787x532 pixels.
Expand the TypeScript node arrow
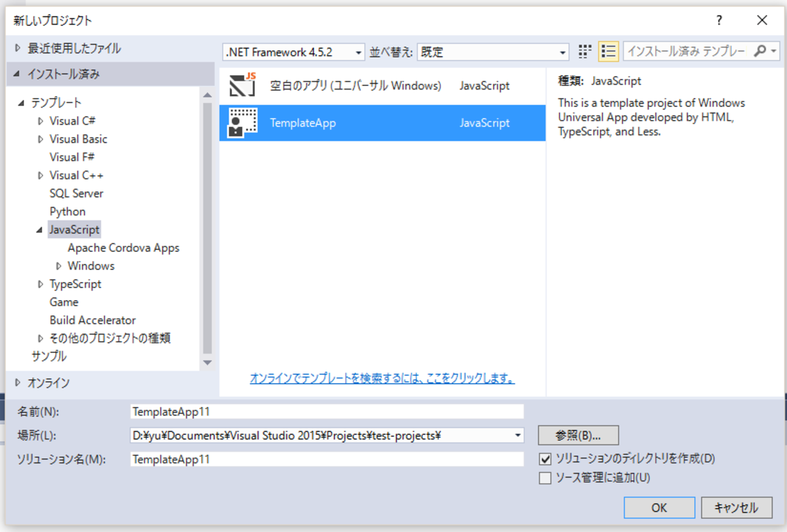pos(41,284)
